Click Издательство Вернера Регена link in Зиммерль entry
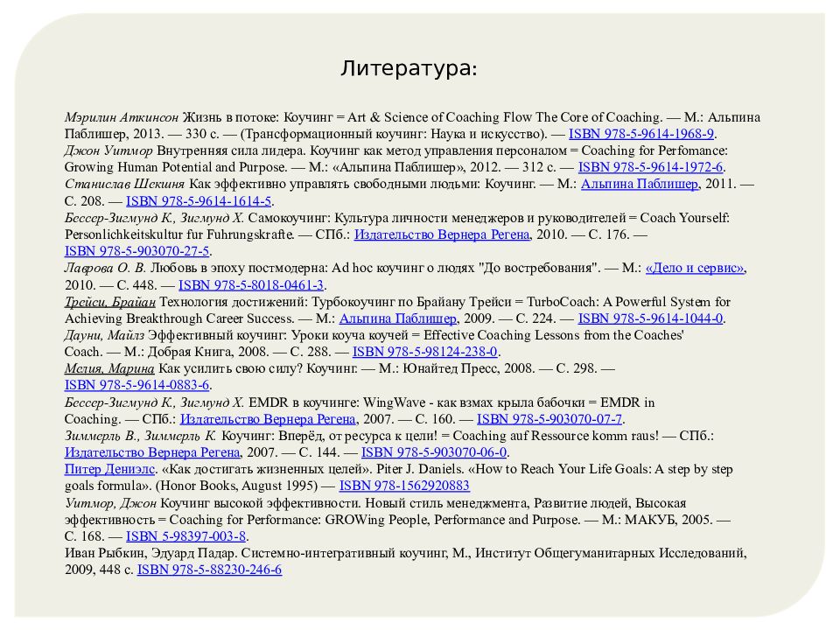 [x=152, y=452]
